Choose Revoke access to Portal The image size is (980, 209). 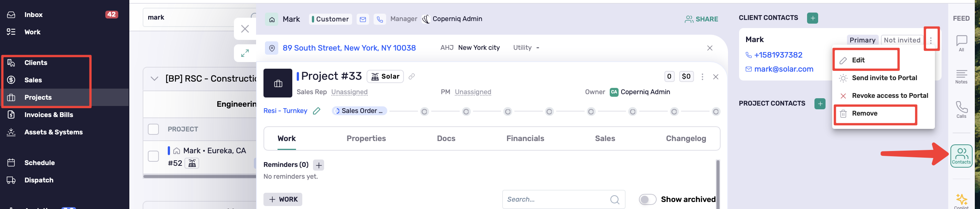coord(884,96)
